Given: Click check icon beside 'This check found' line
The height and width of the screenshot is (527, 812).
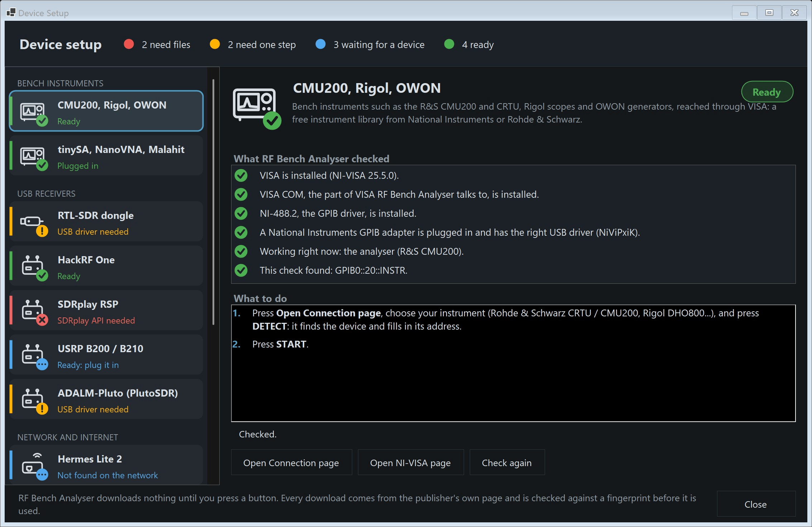Looking at the screenshot, I should coord(241,270).
